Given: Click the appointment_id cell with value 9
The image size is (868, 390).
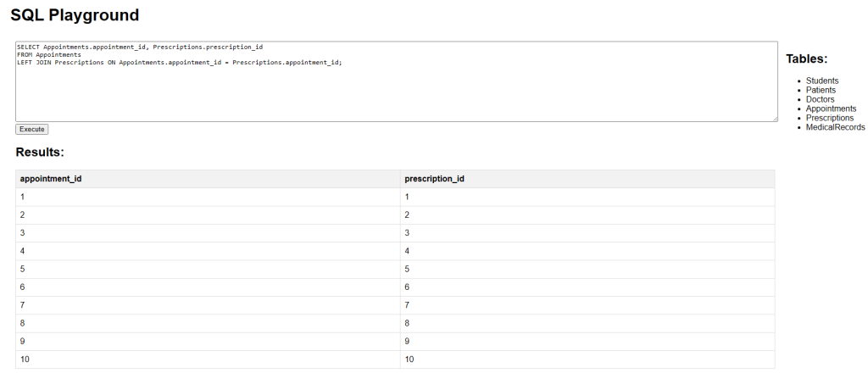Looking at the screenshot, I should coord(209,341).
